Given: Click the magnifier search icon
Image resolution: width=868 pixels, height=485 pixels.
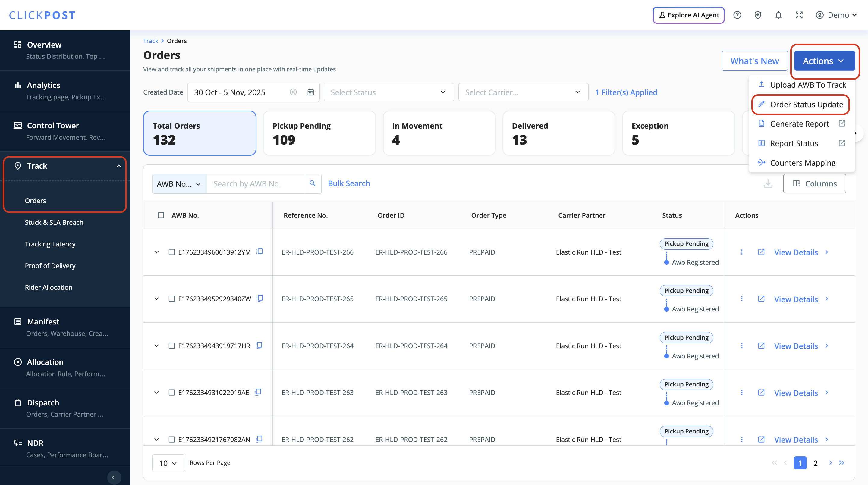Looking at the screenshot, I should (312, 183).
